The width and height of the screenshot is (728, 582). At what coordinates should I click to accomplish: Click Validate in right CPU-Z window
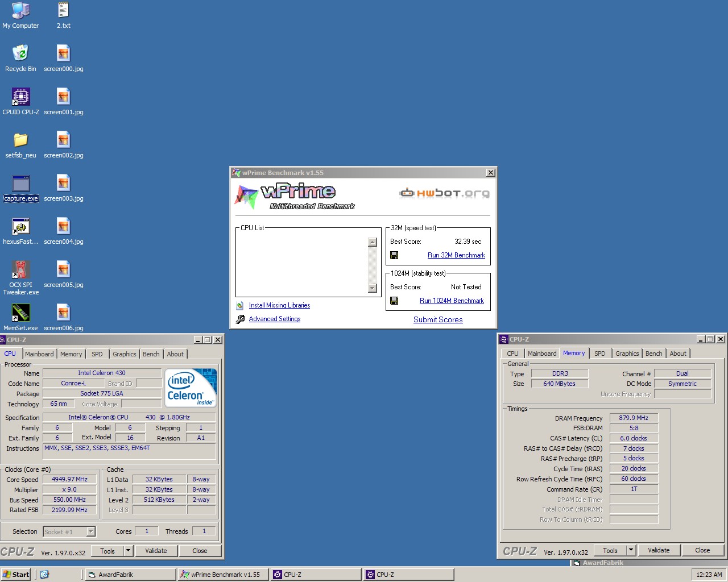tap(659, 550)
